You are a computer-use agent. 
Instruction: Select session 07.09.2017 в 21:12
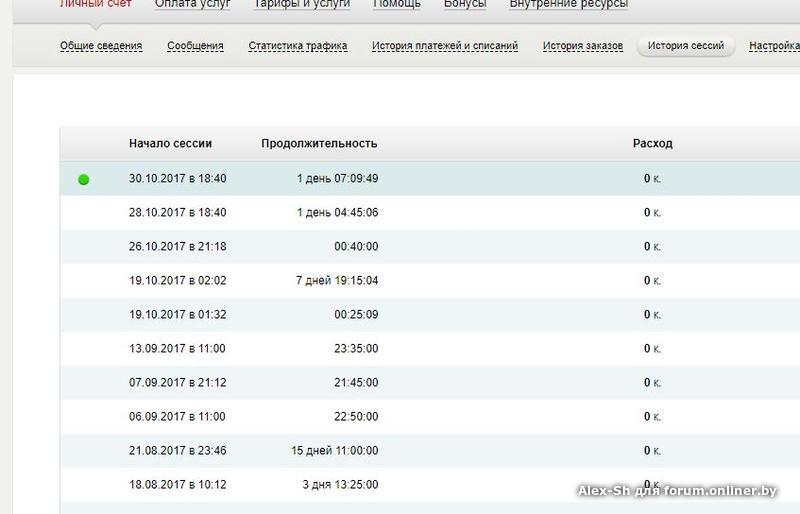[178, 383]
